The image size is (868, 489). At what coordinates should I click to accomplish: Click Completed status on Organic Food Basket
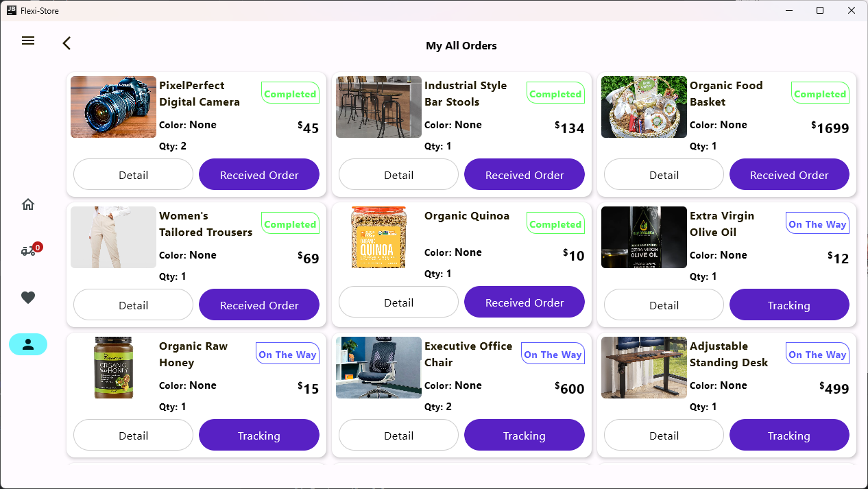[x=820, y=94]
